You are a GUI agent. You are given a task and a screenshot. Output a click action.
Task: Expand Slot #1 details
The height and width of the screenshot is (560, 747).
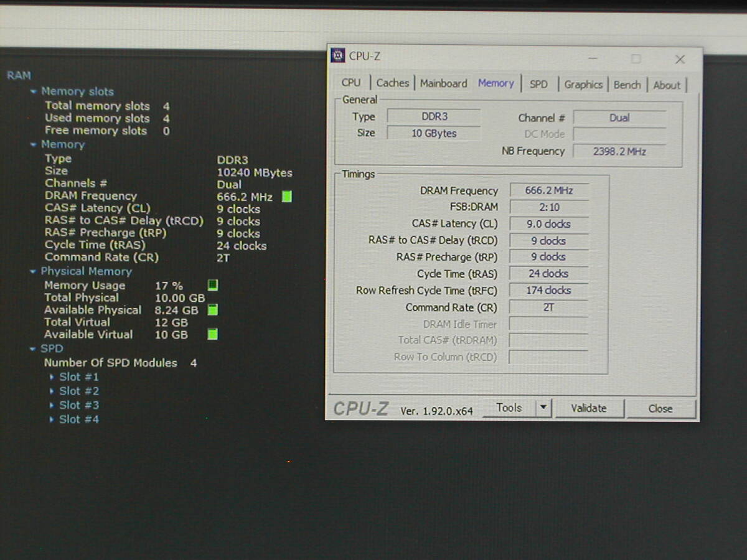point(52,376)
